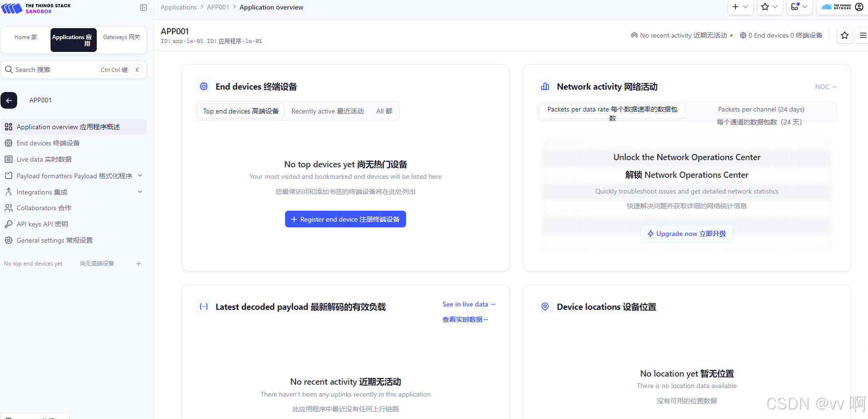Go to Applications breadcrumb
Screen dimensions: 868x419
pyautogui.click(x=179, y=7)
